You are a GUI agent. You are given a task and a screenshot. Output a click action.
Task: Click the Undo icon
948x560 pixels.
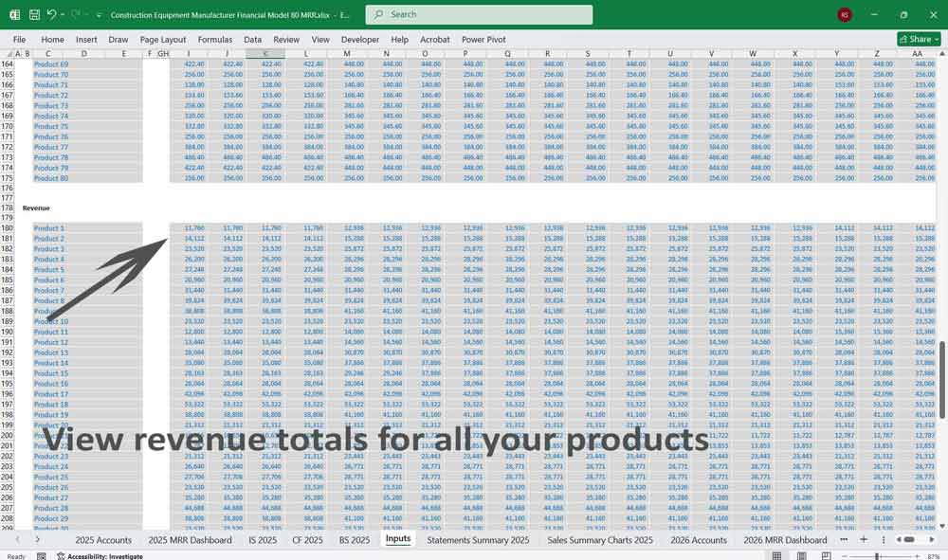pos(53,14)
